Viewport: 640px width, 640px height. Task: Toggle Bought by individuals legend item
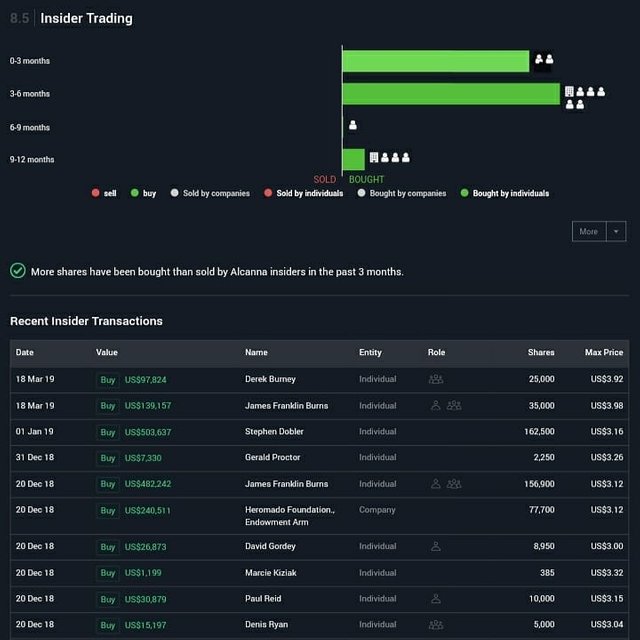click(x=505, y=193)
